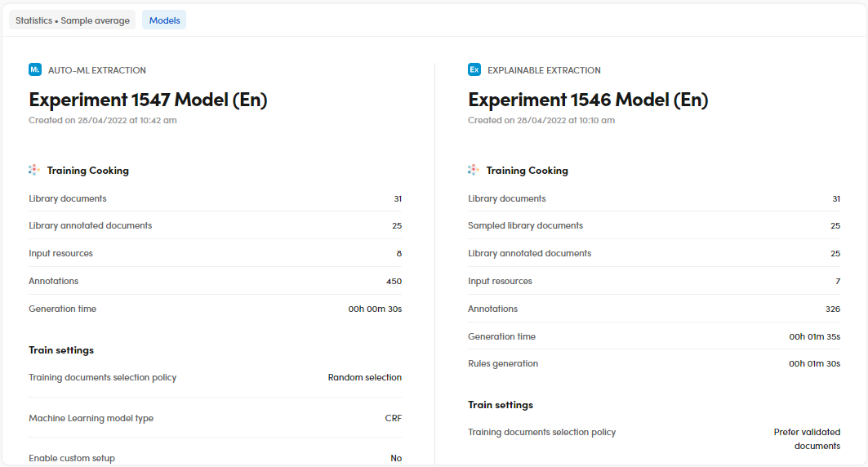The image size is (868, 467).
Task: Click the left Train settings heading
Action: click(61, 350)
